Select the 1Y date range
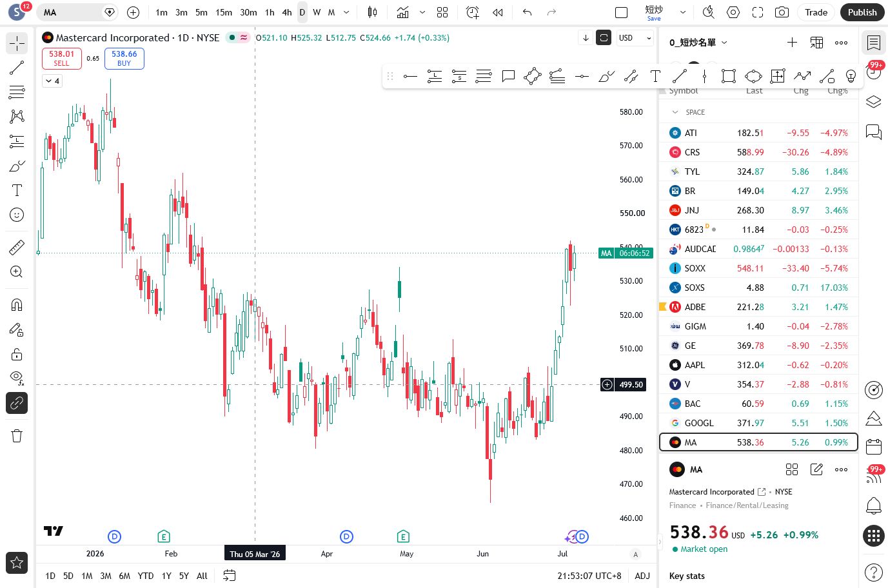This screenshot has width=888, height=588. coord(166,576)
